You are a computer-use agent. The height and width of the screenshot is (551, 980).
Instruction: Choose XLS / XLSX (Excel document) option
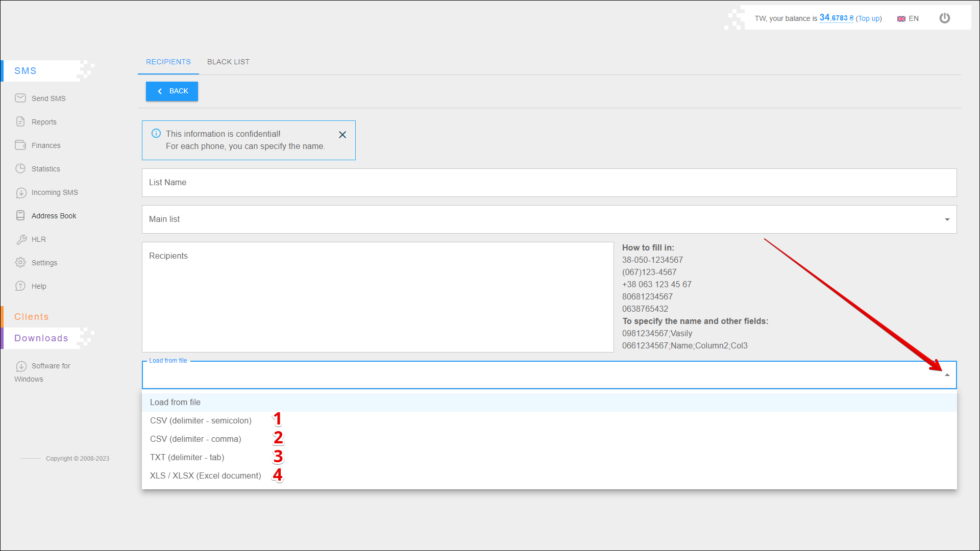click(x=205, y=475)
